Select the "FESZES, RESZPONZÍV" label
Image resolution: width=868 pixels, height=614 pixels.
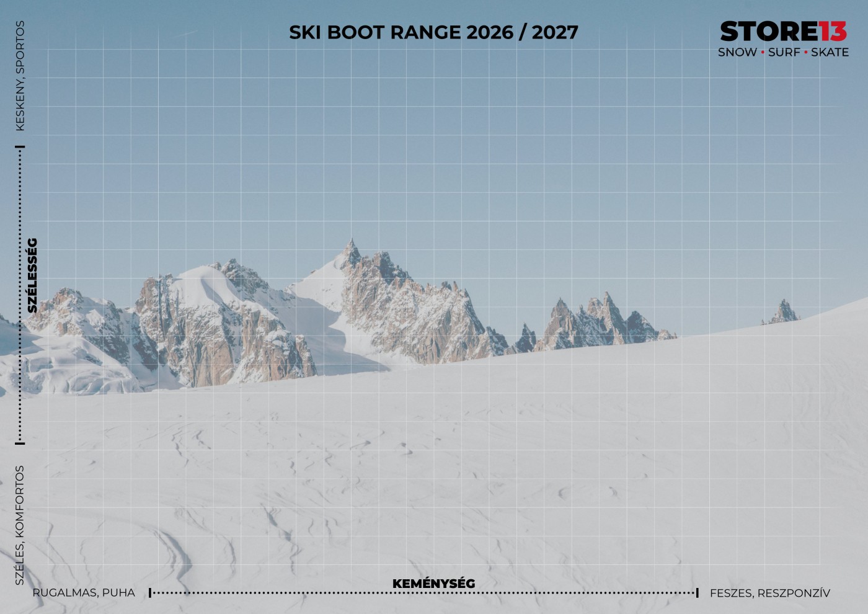(770, 593)
